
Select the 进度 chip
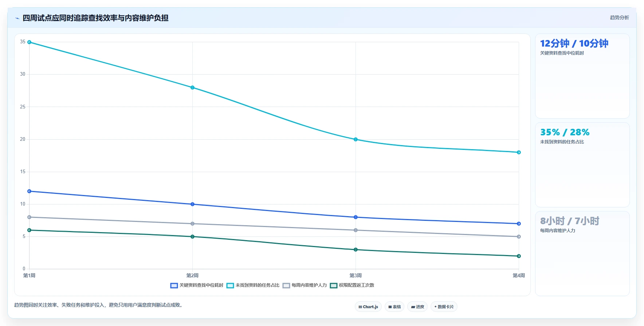click(x=417, y=307)
